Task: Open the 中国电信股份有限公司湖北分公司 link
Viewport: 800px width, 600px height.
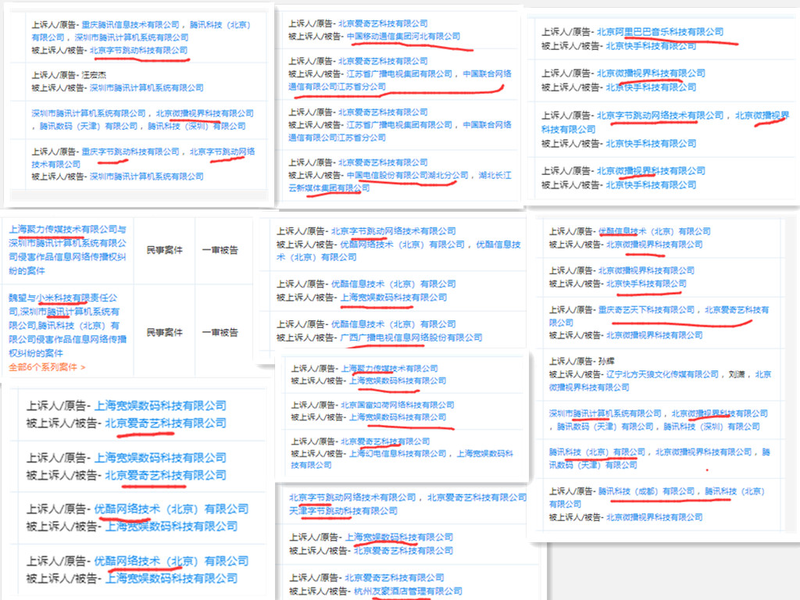Action: pos(407,175)
